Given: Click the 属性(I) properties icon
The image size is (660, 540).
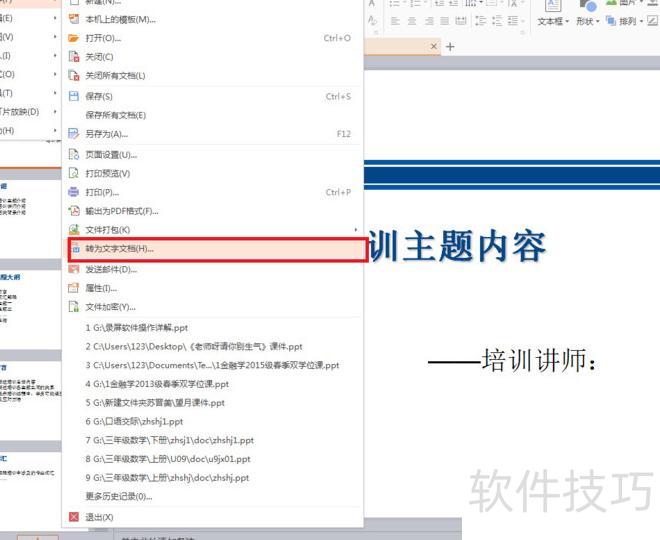Looking at the screenshot, I should [x=74, y=288].
